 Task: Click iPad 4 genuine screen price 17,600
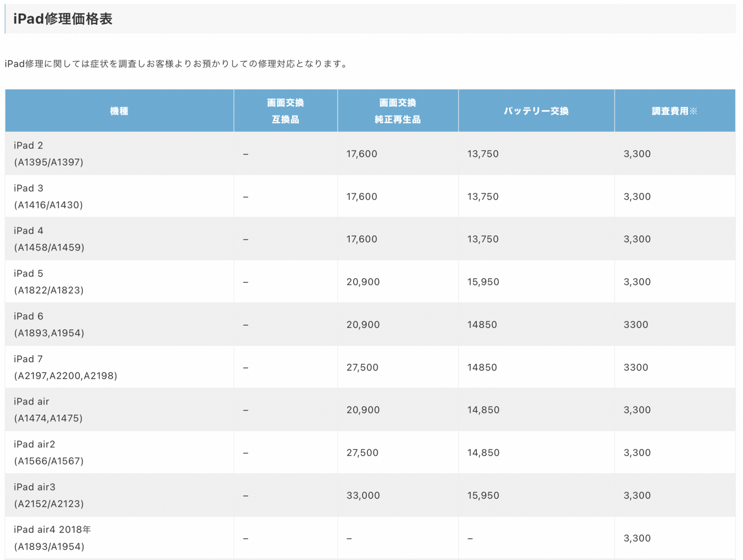(362, 239)
